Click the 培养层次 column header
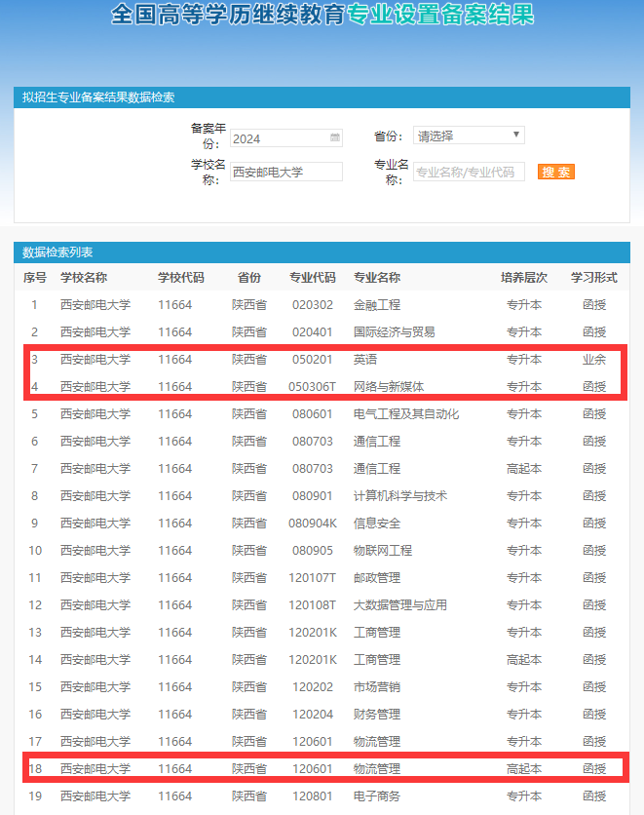This screenshot has width=644, height=815. click(524, 278)
